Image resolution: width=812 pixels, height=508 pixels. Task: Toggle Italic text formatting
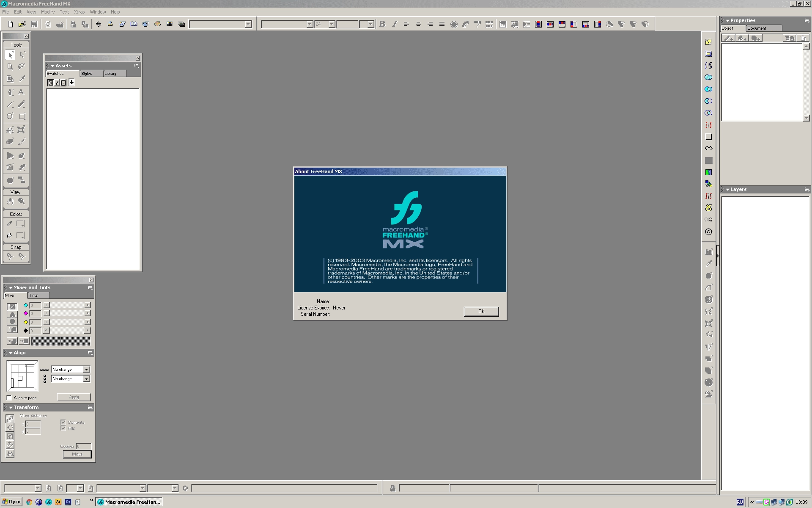(395, 24)
